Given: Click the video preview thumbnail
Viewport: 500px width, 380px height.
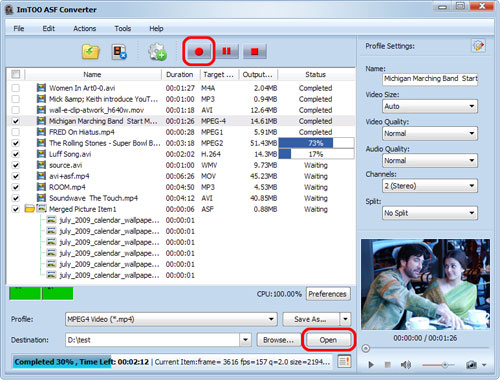Looking at the screenshot, I should 425,284.
